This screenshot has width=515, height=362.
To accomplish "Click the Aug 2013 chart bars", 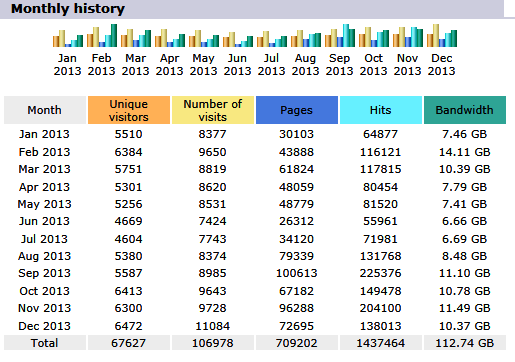I will pos(306,38).
